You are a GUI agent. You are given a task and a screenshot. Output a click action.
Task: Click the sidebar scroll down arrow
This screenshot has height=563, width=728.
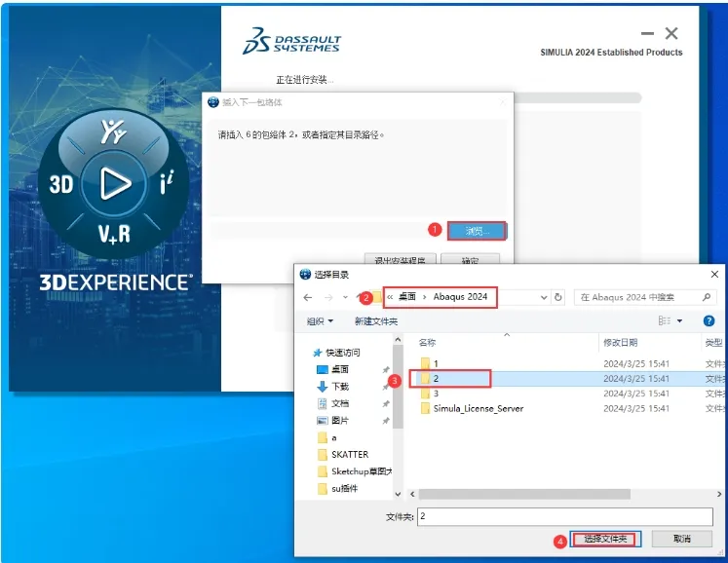398,494
